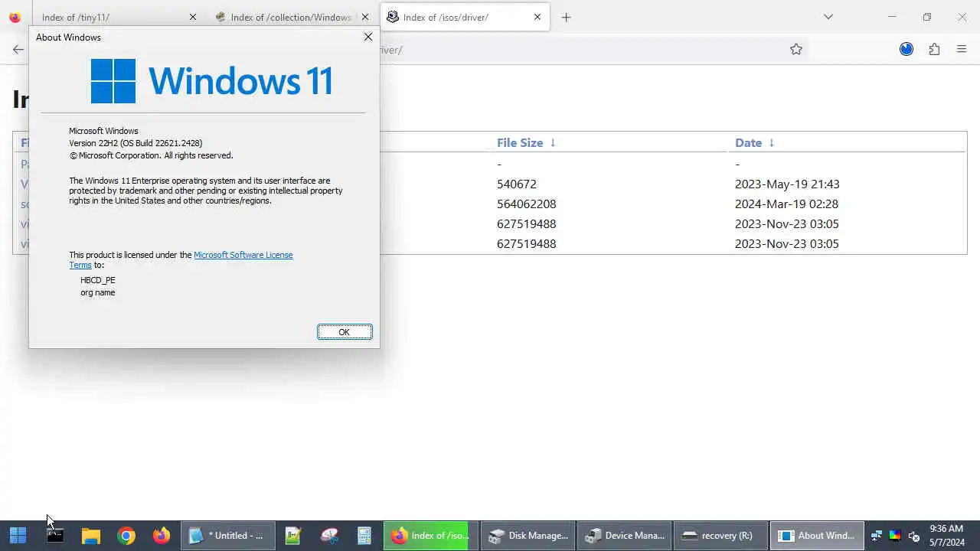This screenshot has height=551, width=980.
Task: Launch Google Chrome from the taskbar
Action: (126, 536)
